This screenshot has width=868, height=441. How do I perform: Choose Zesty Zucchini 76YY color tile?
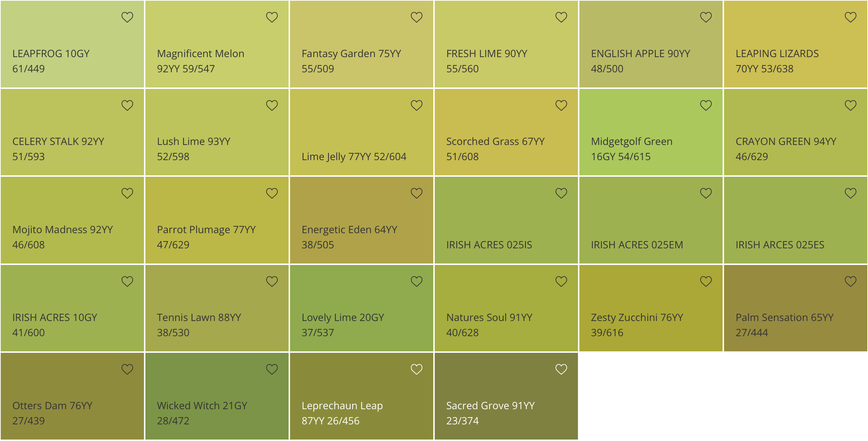point(651,308)
